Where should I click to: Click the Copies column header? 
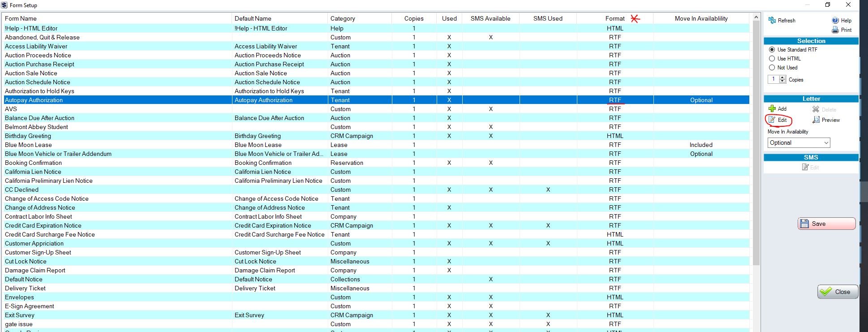[414, 18]
